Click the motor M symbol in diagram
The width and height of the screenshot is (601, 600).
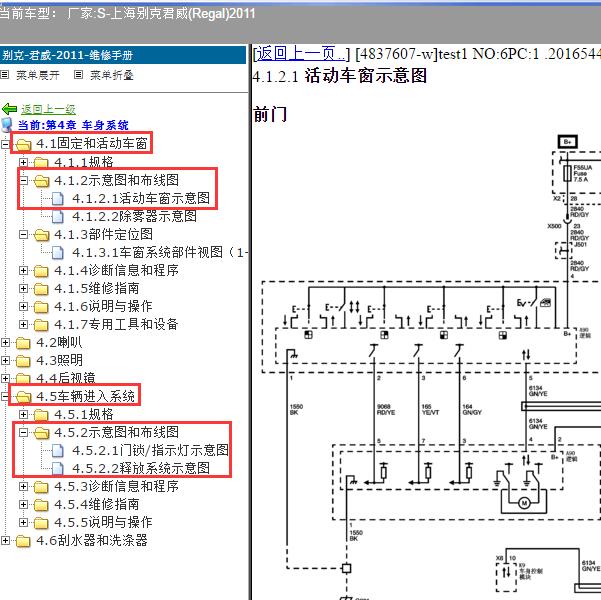coord(524,503)
